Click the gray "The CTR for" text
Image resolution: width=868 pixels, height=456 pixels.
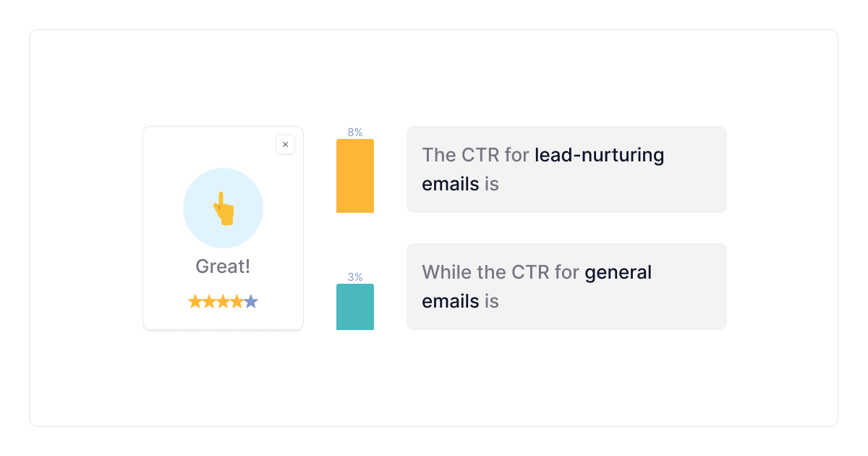(476, 155)
